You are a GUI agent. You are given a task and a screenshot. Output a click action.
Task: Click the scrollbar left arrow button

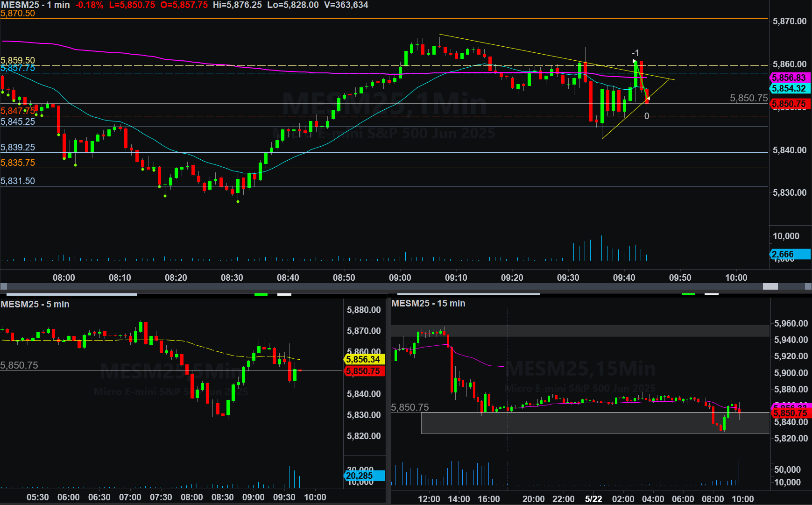[x=4, y=286]
